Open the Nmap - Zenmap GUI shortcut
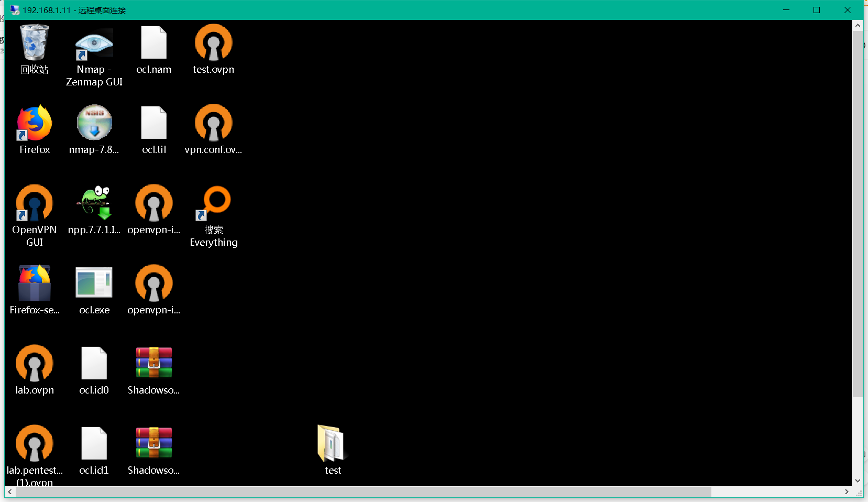This screenshot has height=502, width=868. 94,43
